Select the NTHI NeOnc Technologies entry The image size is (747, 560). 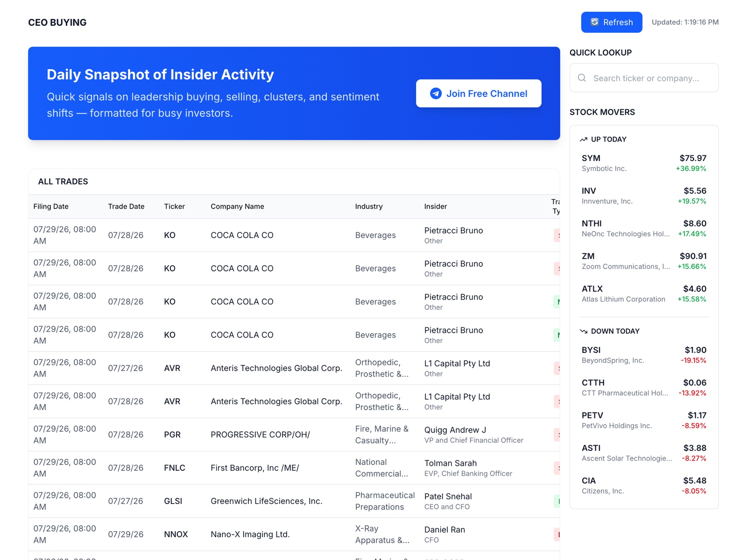(x=644, y=229)
